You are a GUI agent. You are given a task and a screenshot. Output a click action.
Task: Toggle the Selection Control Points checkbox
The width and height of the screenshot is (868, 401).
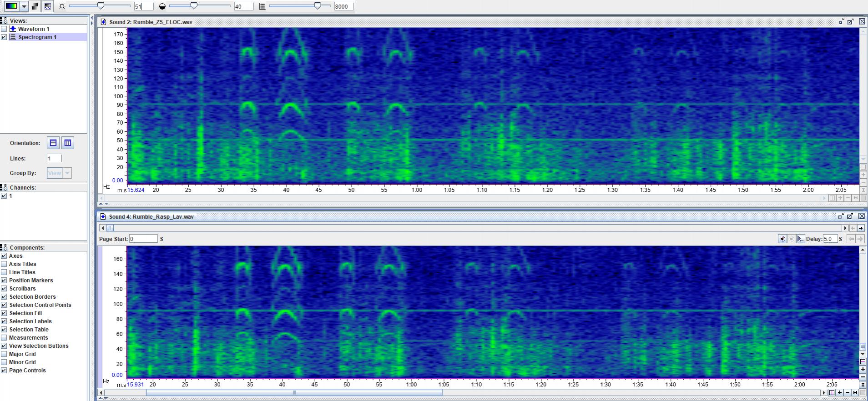coord(4,305)
